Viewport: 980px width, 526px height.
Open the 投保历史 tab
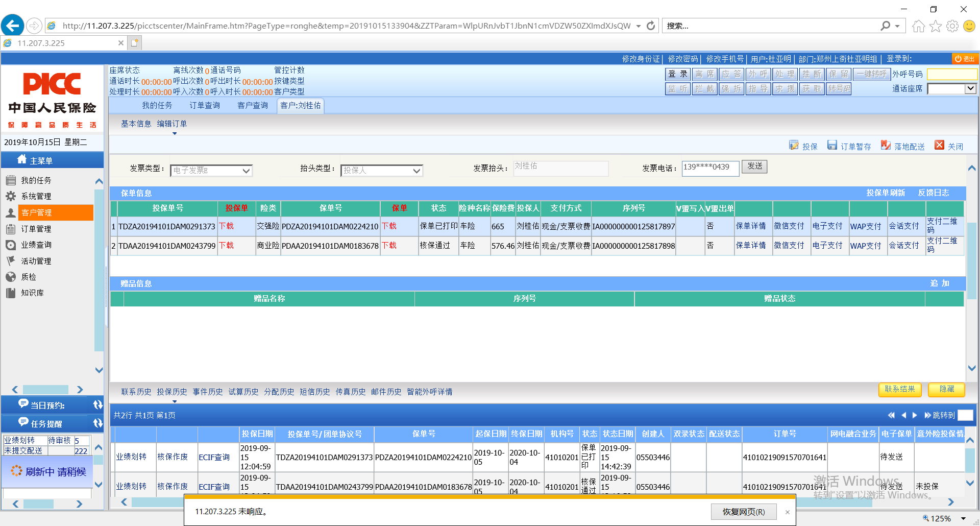(172, 392)
